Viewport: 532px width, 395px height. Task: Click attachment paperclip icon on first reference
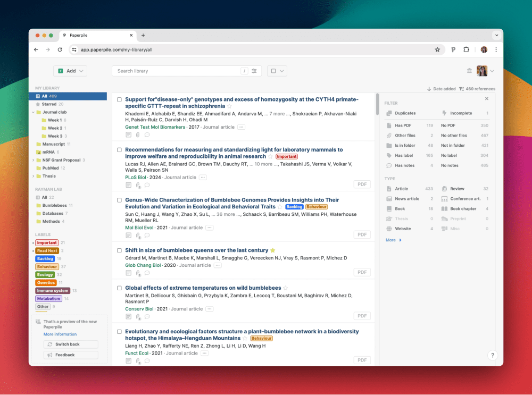tap(138, 135)
